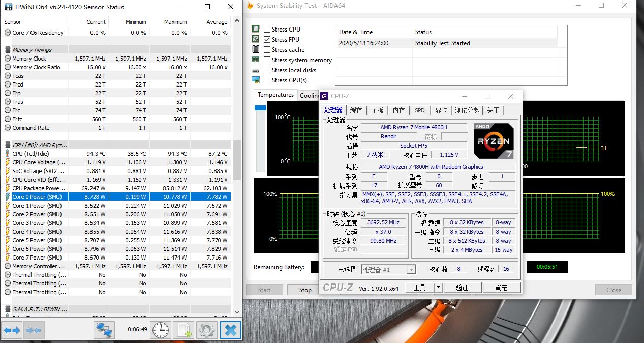
Task: Switch to the 内存 tab in CPU-Z
Action: 399,110
